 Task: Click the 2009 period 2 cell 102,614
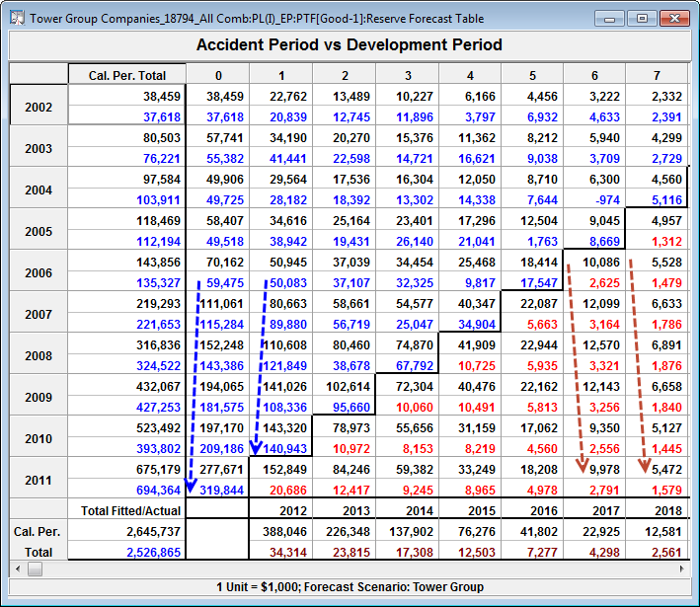pos(345,386)
